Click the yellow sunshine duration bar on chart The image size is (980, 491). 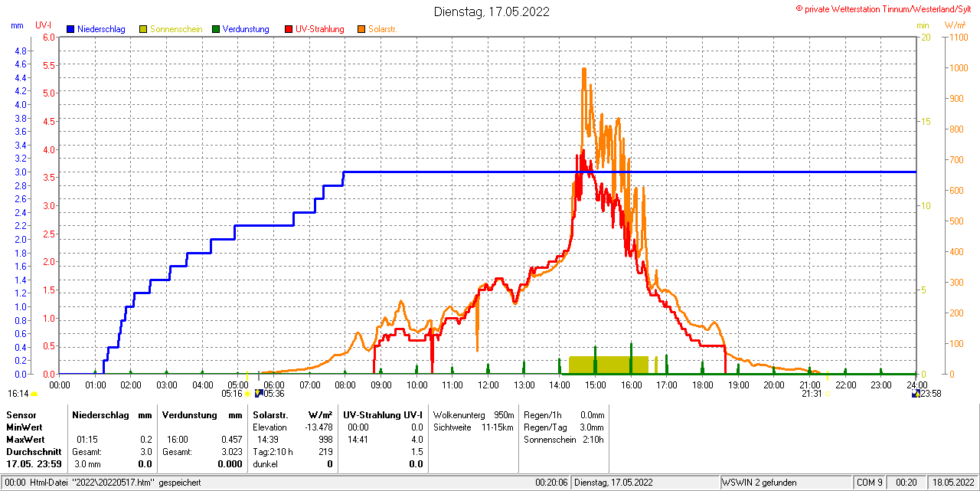609,365
